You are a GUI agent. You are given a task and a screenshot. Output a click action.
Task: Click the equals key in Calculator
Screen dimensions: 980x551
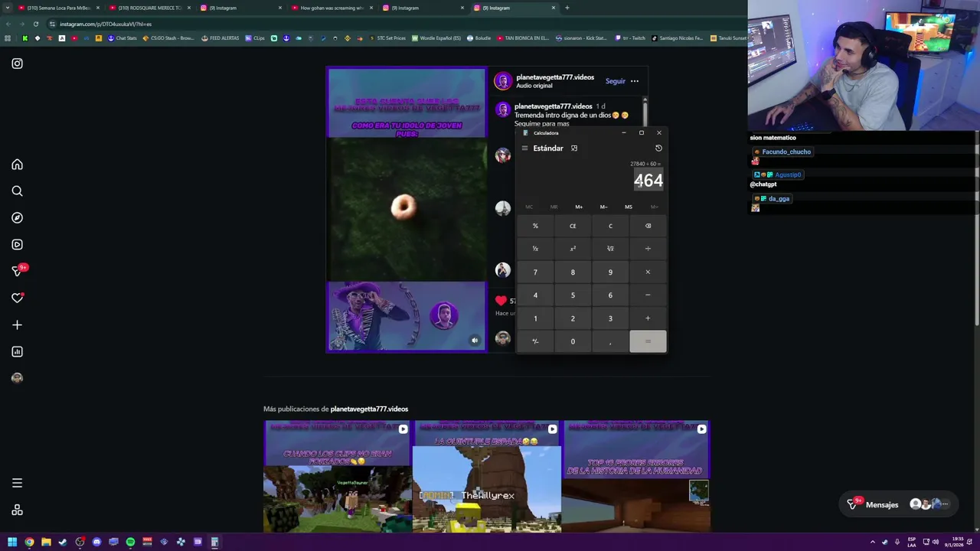point(648,341)
